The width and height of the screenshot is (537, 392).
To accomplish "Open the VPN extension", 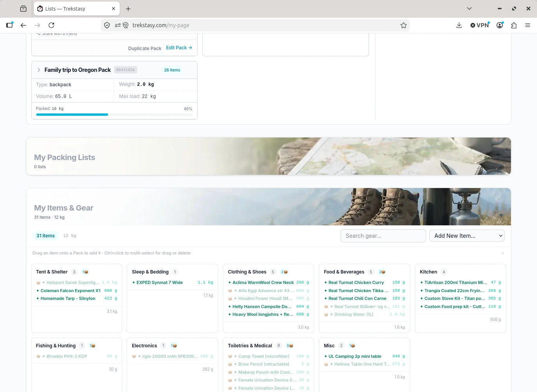I will (480, 25).
